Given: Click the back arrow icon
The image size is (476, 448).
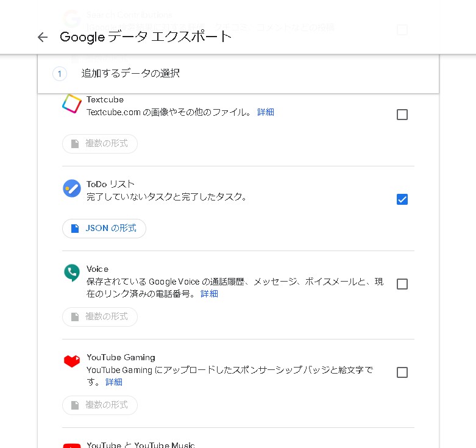Looking at the screenshot, I should coord(42,37).
